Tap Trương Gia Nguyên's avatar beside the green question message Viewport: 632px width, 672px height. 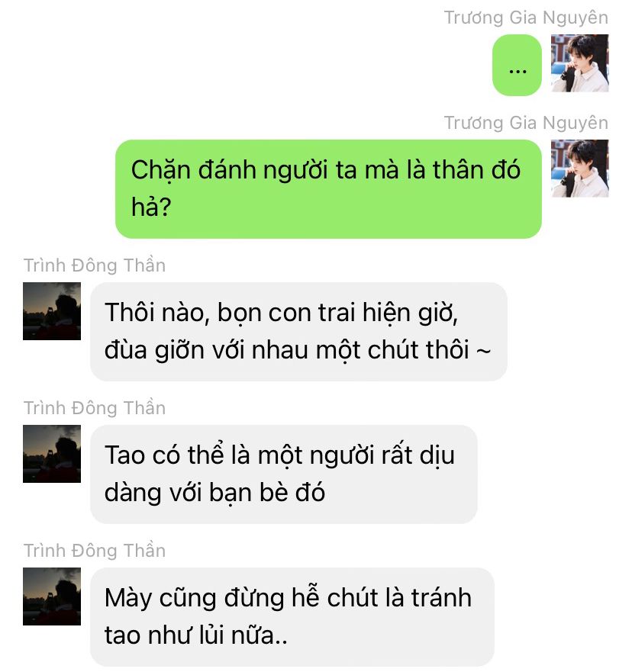click(579, 169)
